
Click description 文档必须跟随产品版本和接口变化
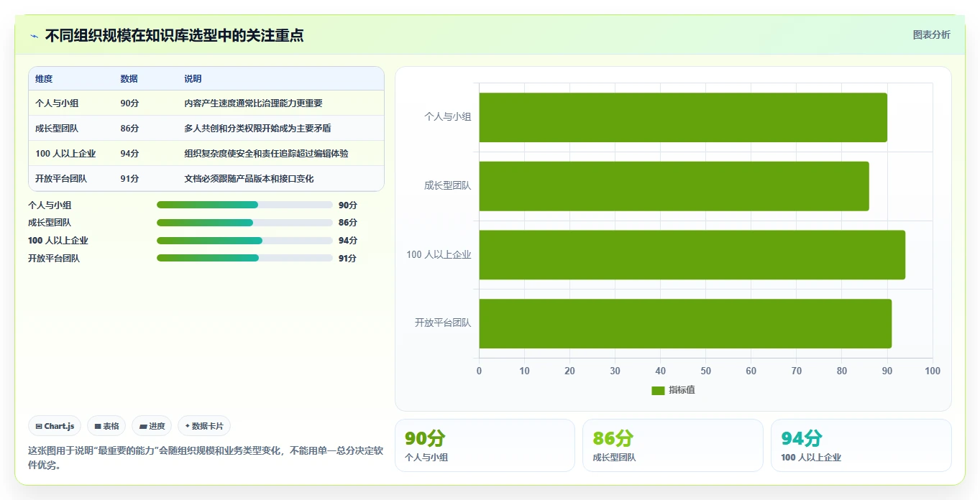pos(249,179)
